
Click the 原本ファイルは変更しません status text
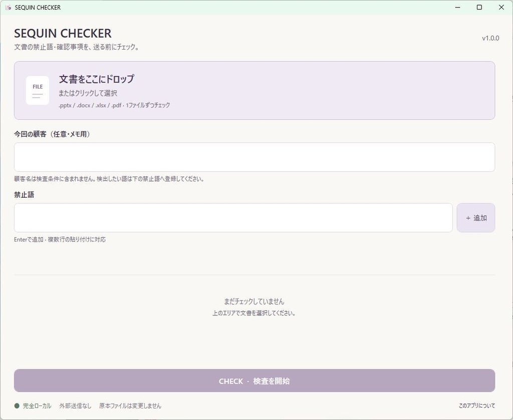pos(130,406)
